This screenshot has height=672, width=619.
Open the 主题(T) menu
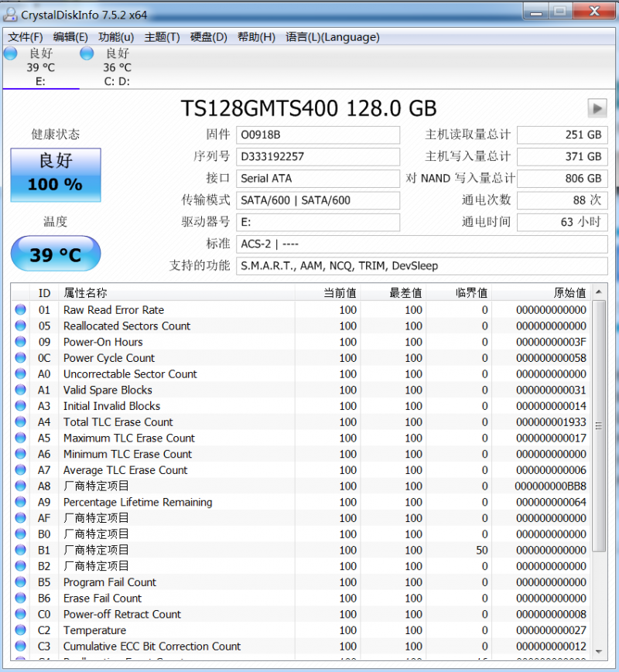[162, 37]
